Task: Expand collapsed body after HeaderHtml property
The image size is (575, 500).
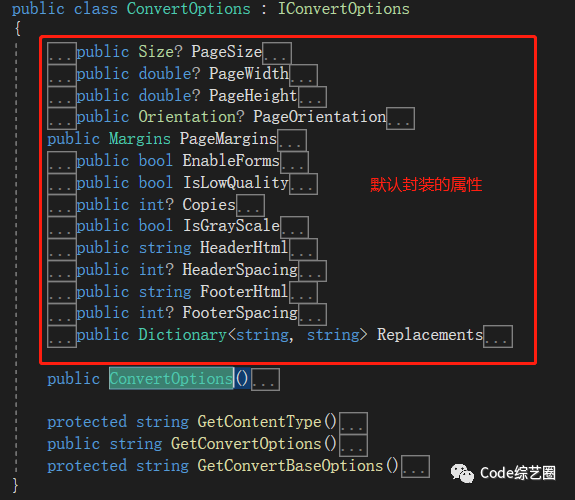Action: 303,249
